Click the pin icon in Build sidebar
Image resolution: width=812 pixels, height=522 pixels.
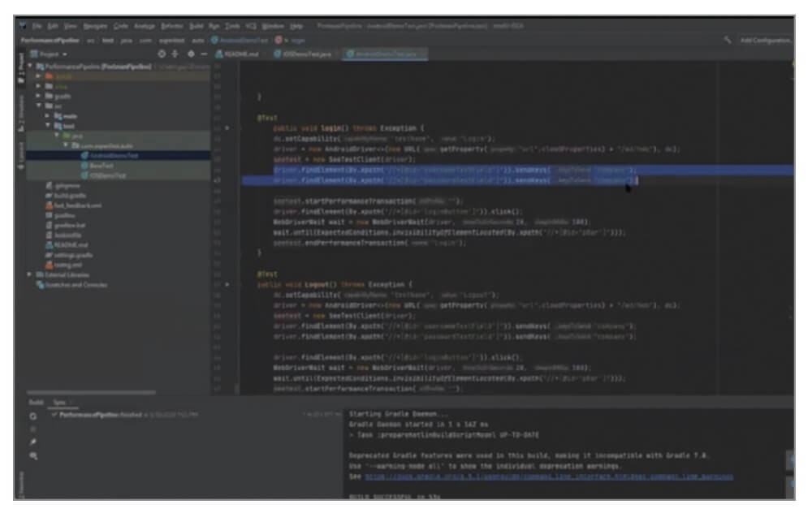pos(32,442)
